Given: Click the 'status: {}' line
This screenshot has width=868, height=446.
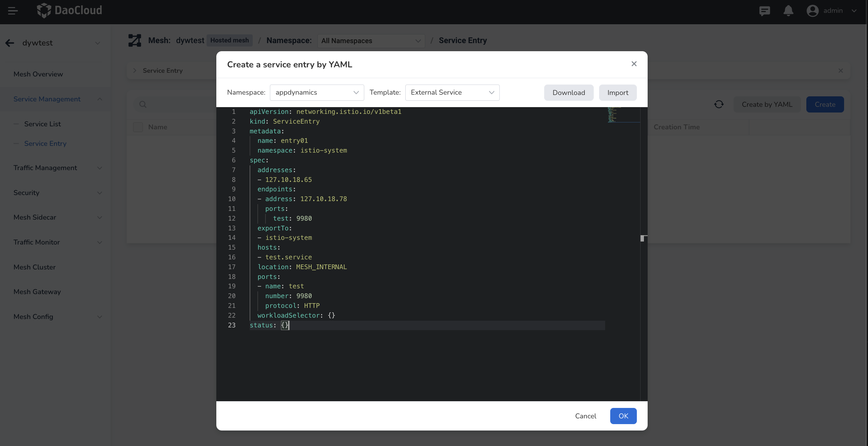Looking at the screenshot, I should click(269, 325).
